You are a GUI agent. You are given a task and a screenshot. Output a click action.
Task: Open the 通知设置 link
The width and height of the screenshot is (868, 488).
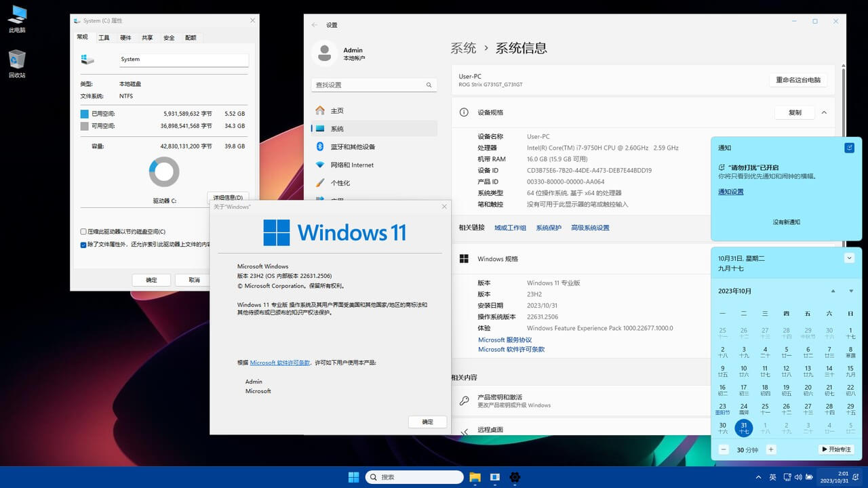731,192
